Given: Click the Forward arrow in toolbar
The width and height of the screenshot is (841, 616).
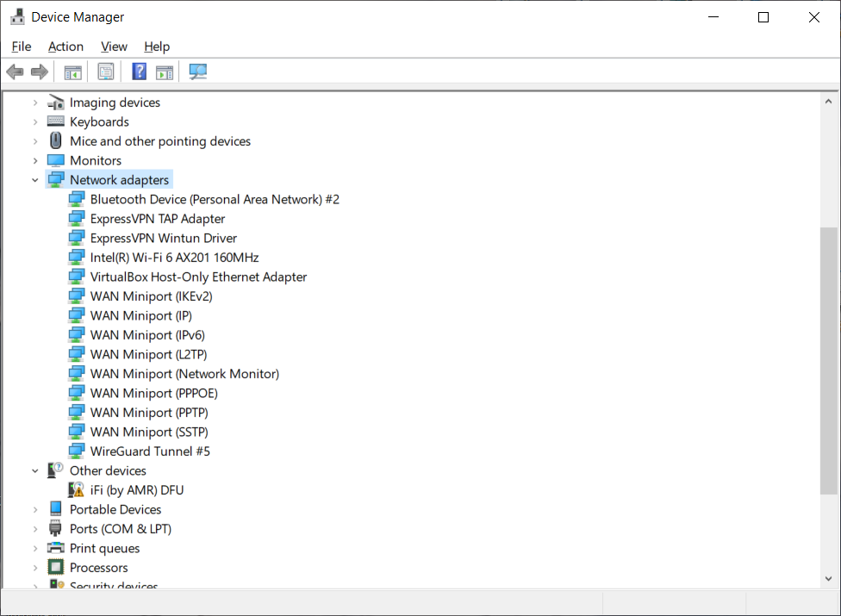Looking at the screenshot, I should tap(39, 72).
